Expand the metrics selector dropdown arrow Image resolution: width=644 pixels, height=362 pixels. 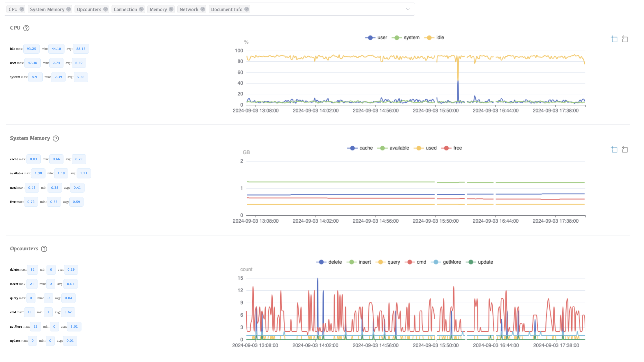point(408,9)
